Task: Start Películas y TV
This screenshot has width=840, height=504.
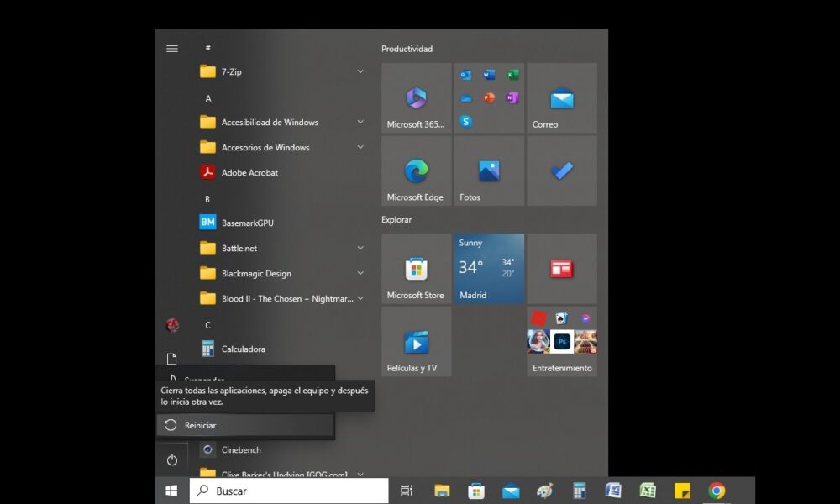Action: point(415,342)
